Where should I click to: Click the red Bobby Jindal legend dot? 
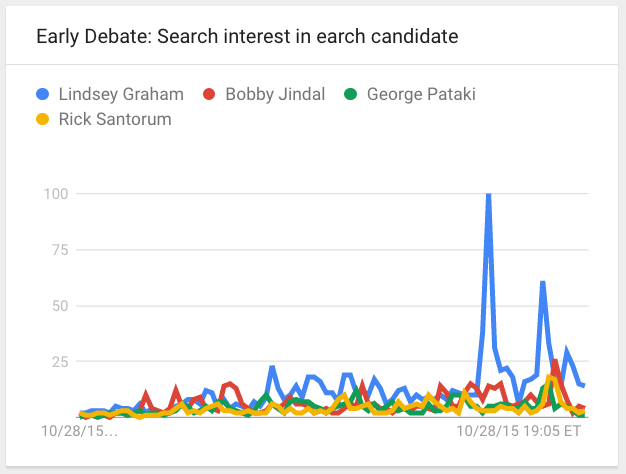[x=209, y=95]
